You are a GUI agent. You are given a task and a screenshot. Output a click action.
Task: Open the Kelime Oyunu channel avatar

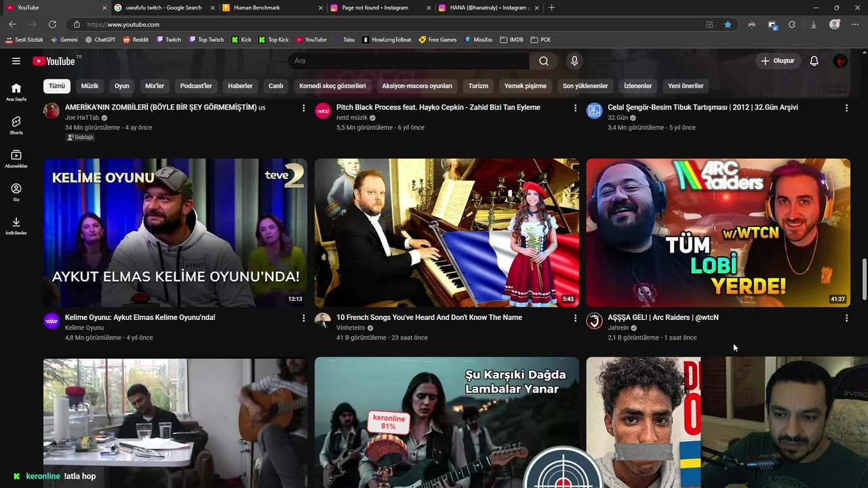52,321
